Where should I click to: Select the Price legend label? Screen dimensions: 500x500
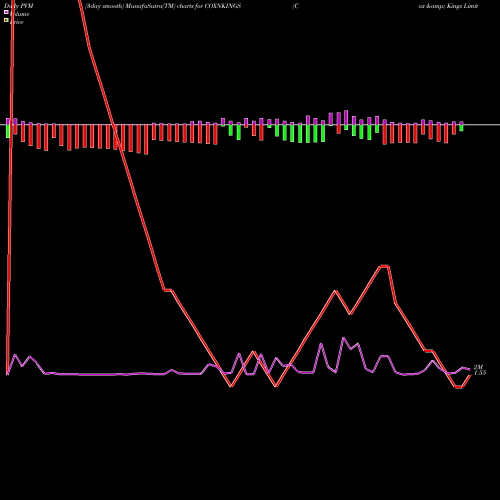click(x=17, y=22)
